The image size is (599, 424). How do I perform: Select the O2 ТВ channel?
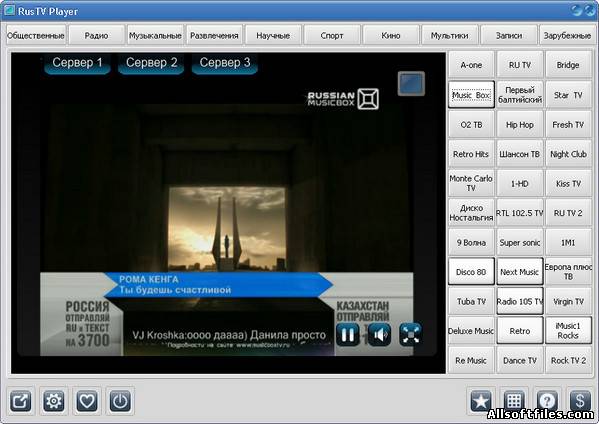pos(471,125)
